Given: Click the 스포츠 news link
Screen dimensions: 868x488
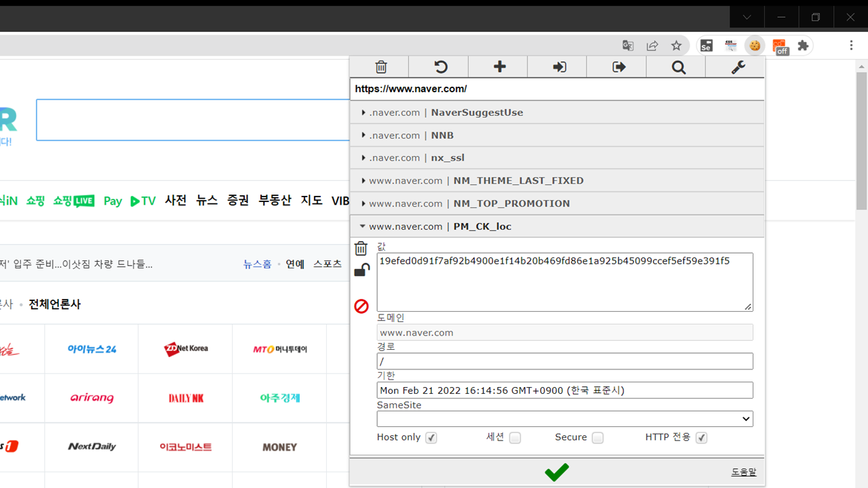Looking at the screenshot, I should tap(328, 264).
